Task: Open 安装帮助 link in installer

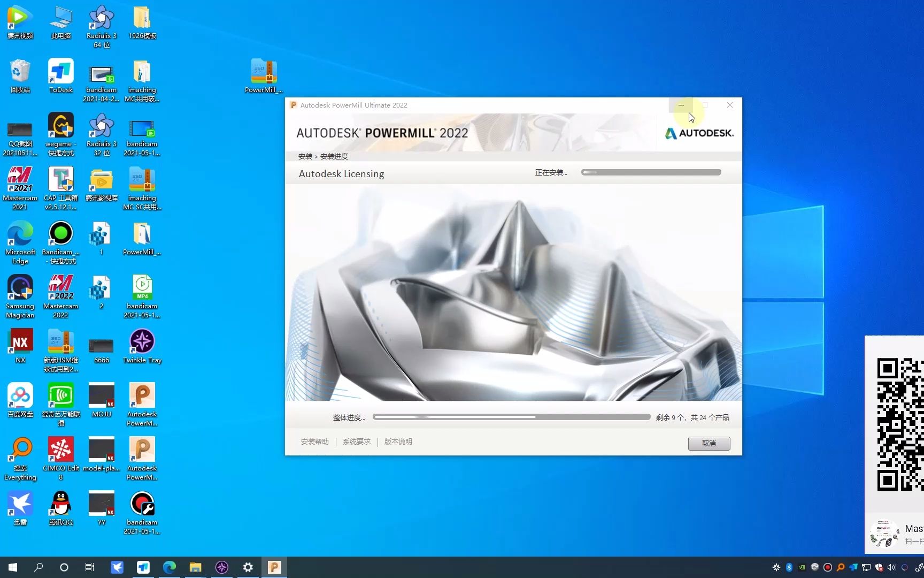Action: [314, 442]
